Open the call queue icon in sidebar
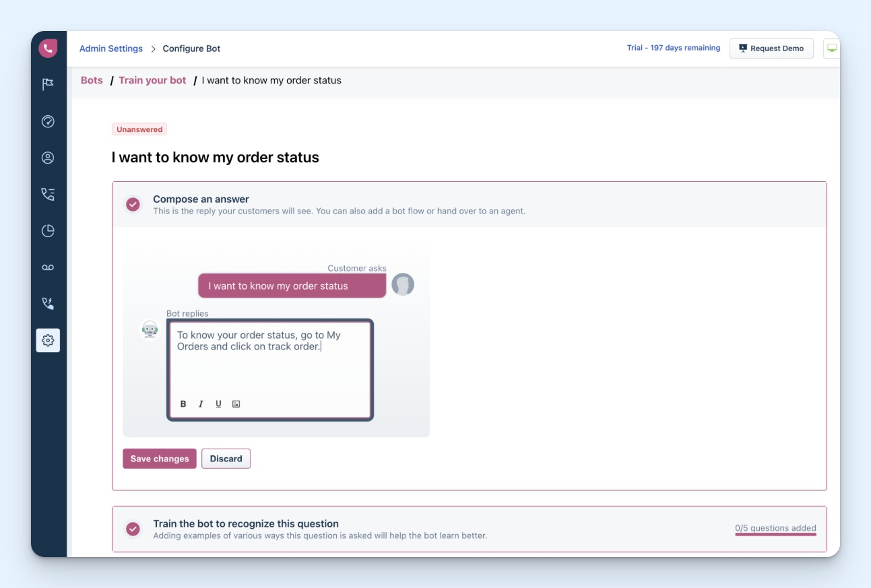Image resolution: width=871 pixels, height=588 pixels. pyautogui.click(x=48, y=195)
